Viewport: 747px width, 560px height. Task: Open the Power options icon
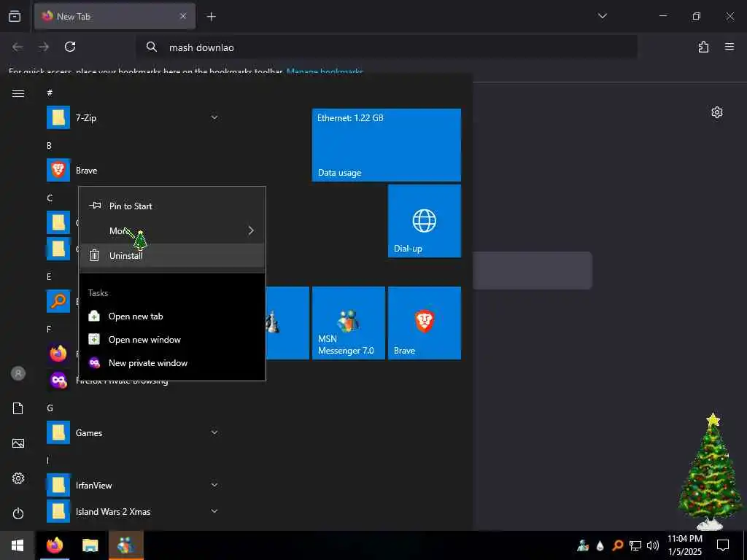pos(18,513)
